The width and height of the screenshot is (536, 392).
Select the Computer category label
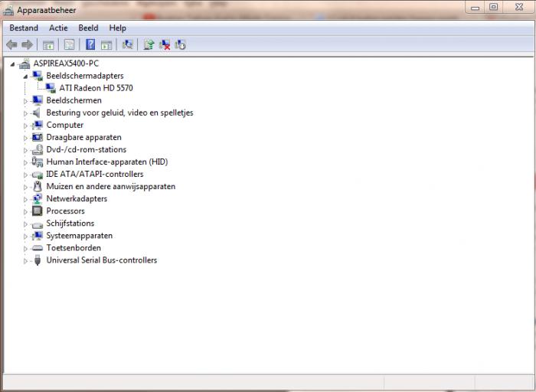click(64, 125)
